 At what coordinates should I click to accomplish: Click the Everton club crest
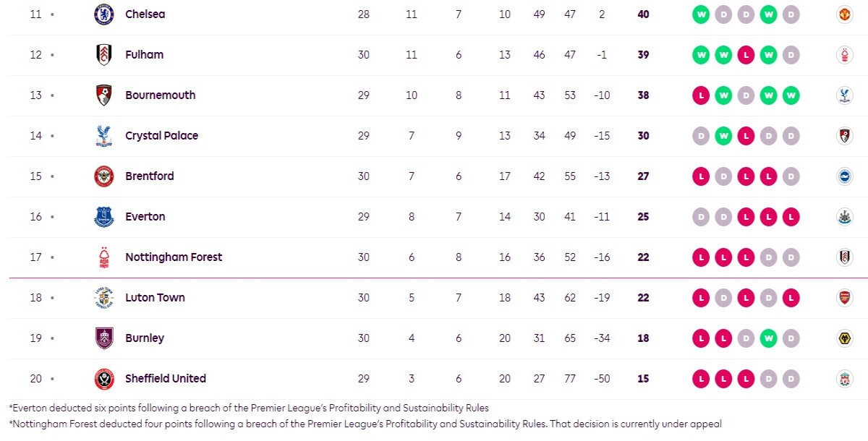point(104,217)
